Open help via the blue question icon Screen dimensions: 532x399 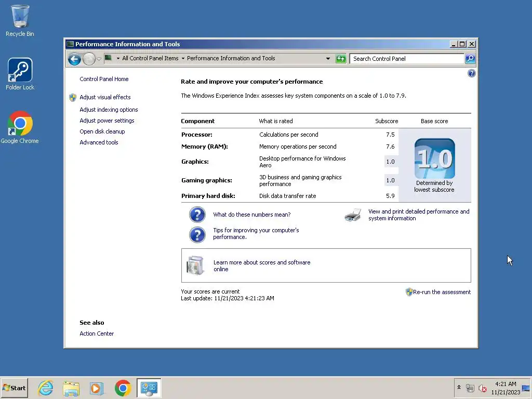point(471,73)
